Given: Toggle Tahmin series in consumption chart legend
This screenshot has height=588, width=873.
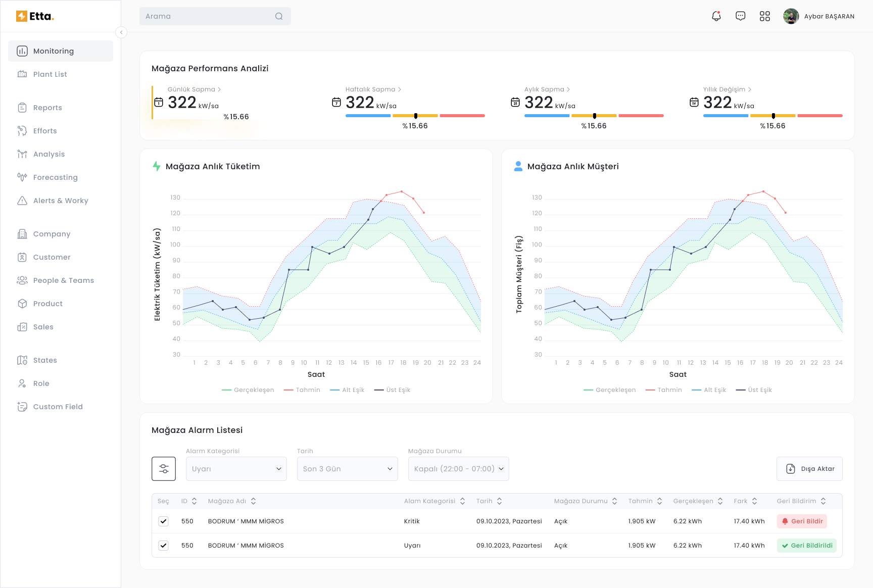Looking at the screenshot, I should click(302, 390).
